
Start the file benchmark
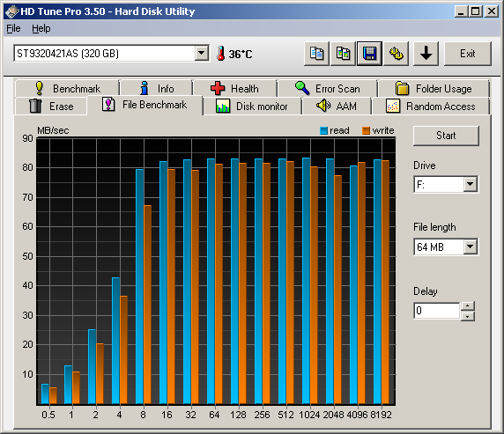(x=446, y=136)
